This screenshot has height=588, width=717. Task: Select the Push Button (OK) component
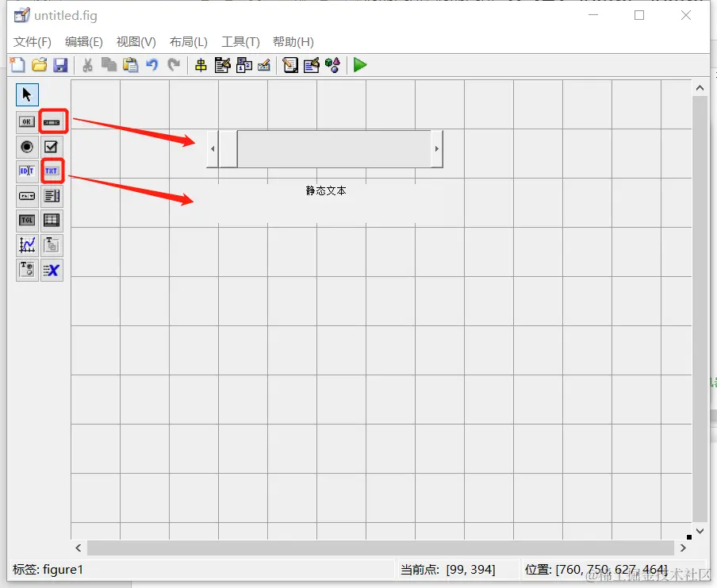27,121
